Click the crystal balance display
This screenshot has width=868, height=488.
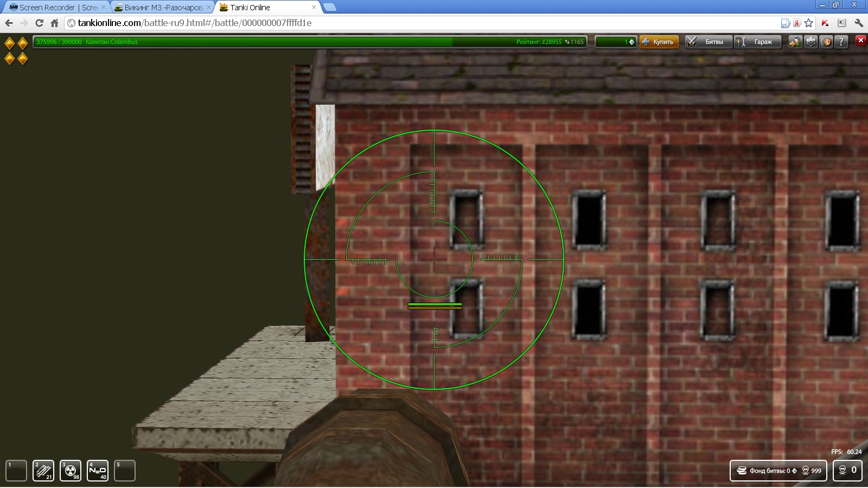(x=616, y=42)
